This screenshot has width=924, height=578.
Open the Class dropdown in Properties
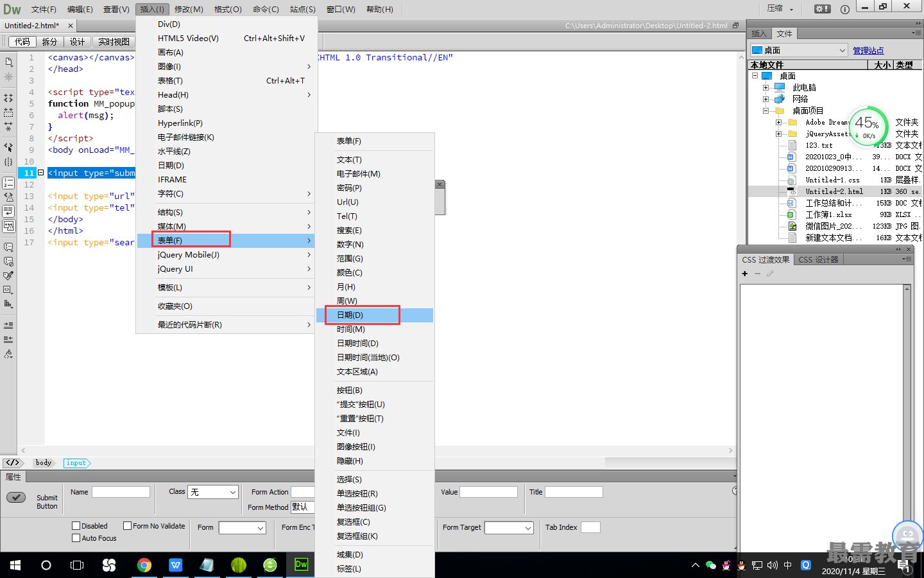point(213,492)
